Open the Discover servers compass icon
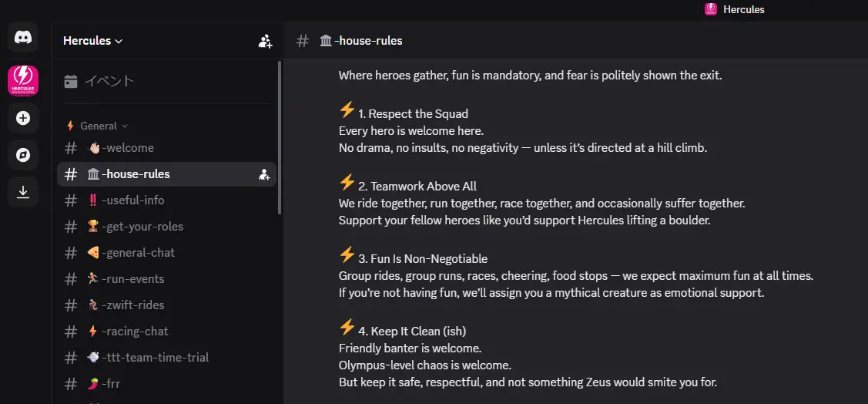868x404 pixels. click(x=23, y=155)
